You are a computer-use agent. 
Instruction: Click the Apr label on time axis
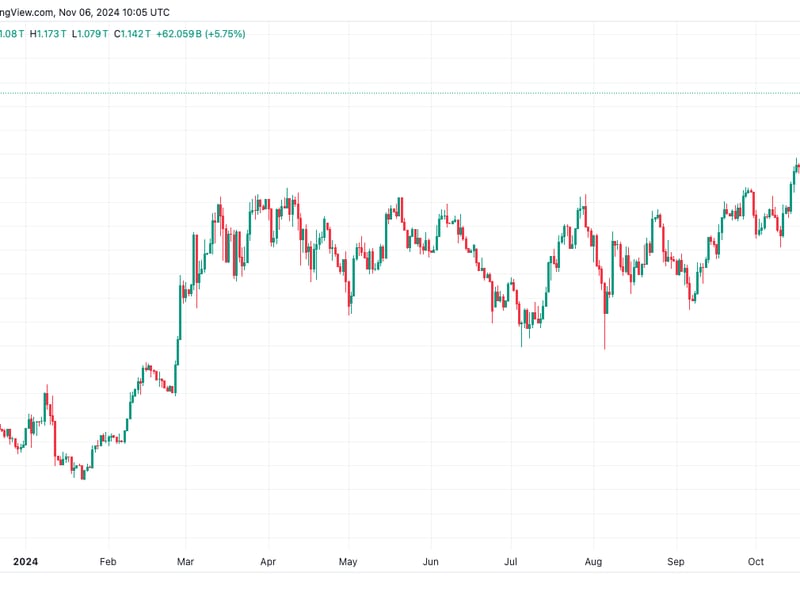pyautogui.click(x=268, y=562)
